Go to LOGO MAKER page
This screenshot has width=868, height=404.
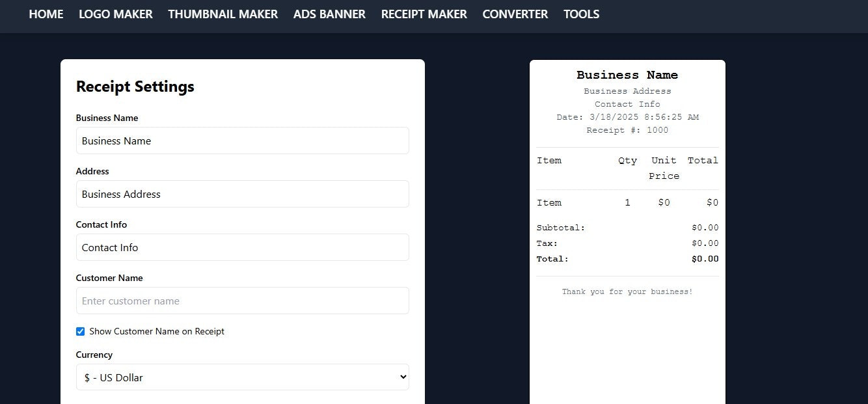click(116, 14)
